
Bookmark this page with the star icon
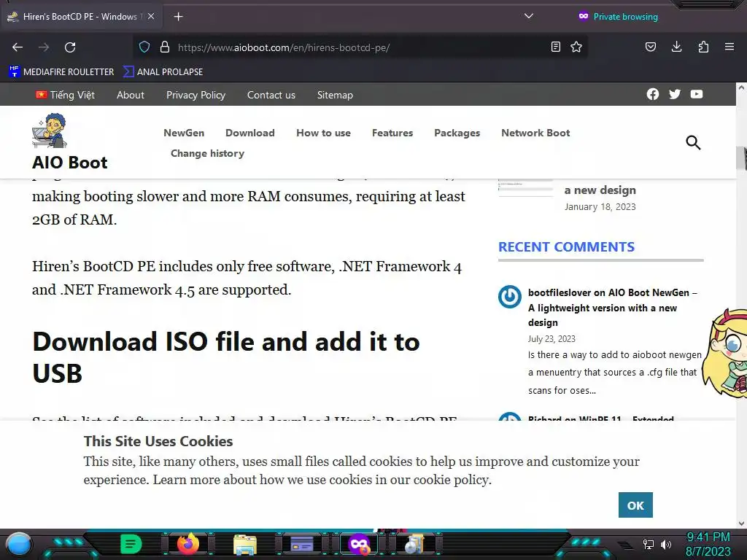tap(576, 47)
